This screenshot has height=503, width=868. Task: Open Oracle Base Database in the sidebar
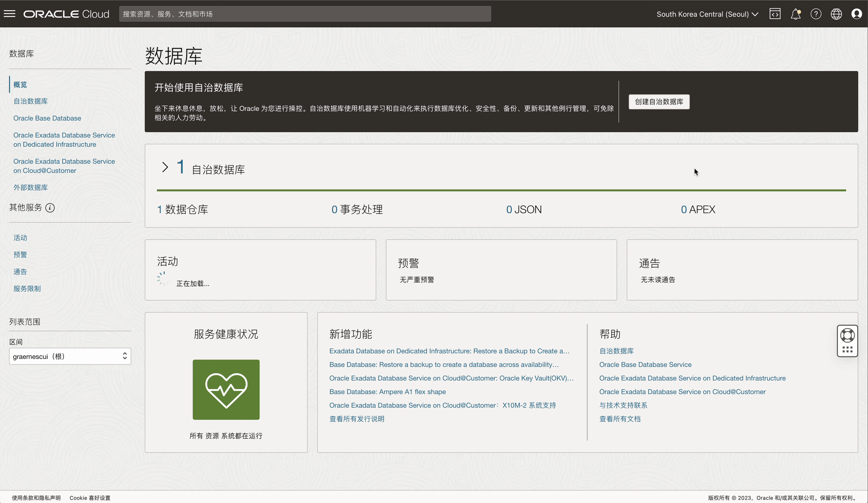[47, 118]
